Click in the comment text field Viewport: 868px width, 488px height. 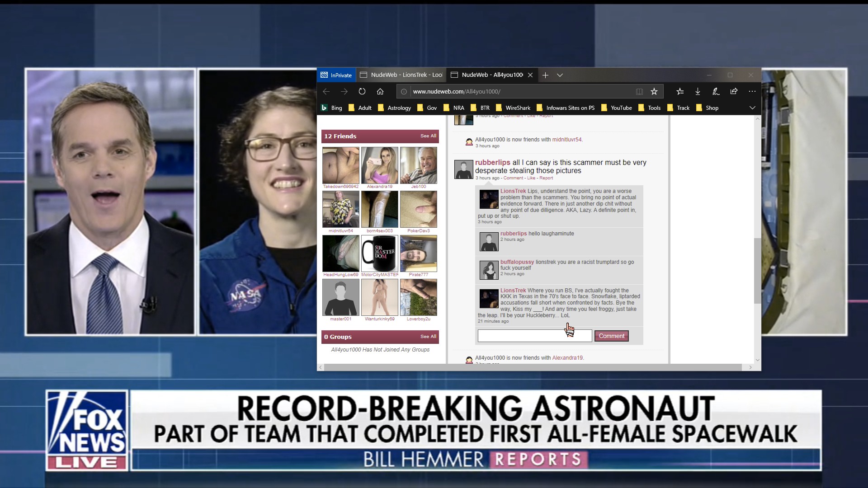click(x=520, y=336)
